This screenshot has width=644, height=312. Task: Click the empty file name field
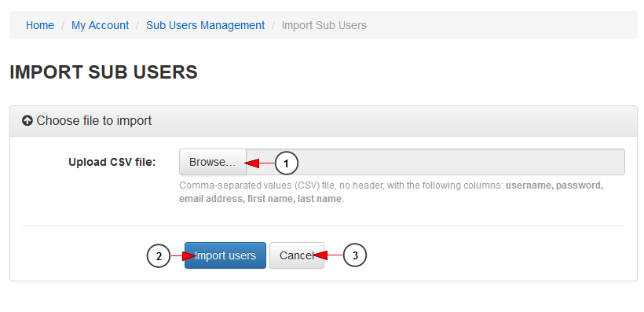435,162
